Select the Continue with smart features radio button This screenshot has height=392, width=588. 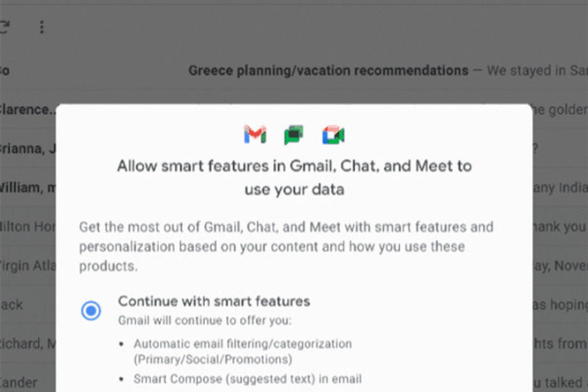(x=91, y=311)
